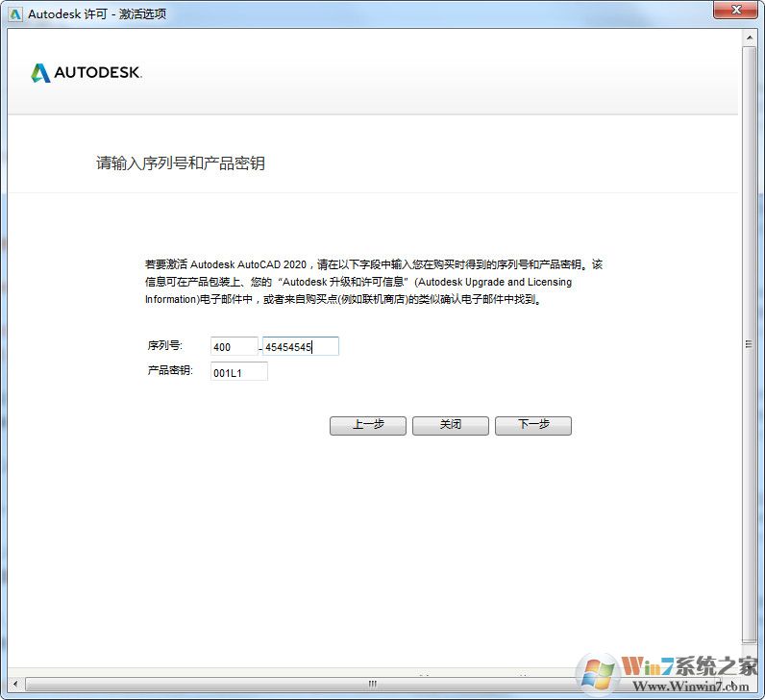Focus the serial number prefix field containing 400
Screen dimensions: 765x700
tap(234, 346)
